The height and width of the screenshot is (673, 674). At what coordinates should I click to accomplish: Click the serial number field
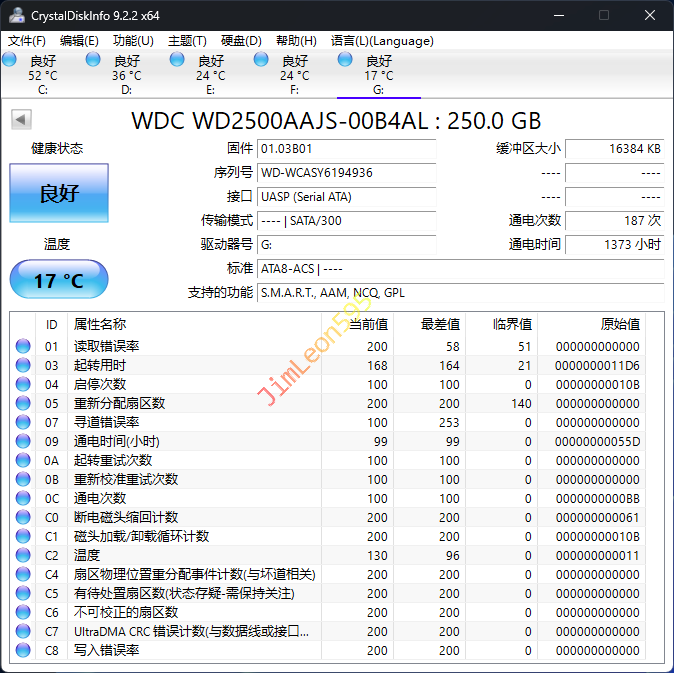click(x=346, y=172)
